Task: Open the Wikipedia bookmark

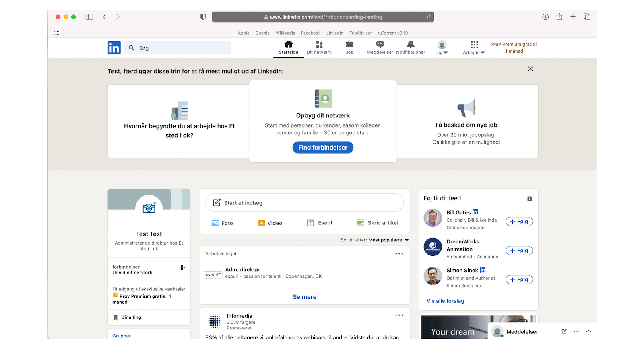Action: point(285,33)
